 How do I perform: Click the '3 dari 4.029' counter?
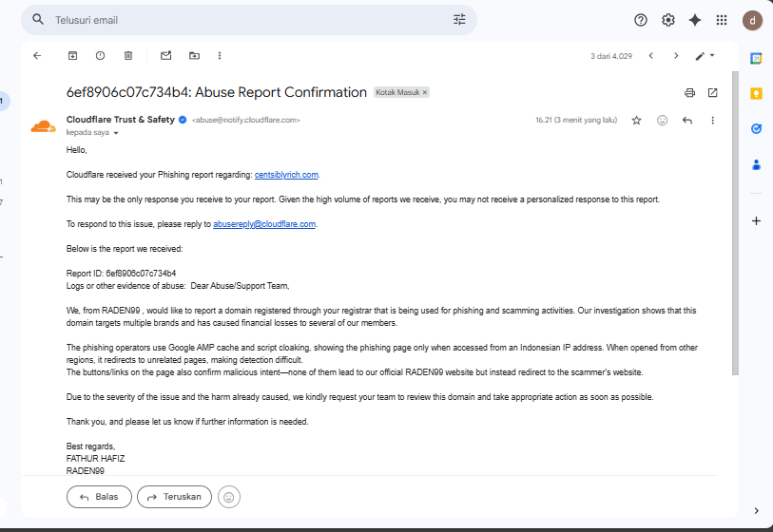click(x=611, y=56)
